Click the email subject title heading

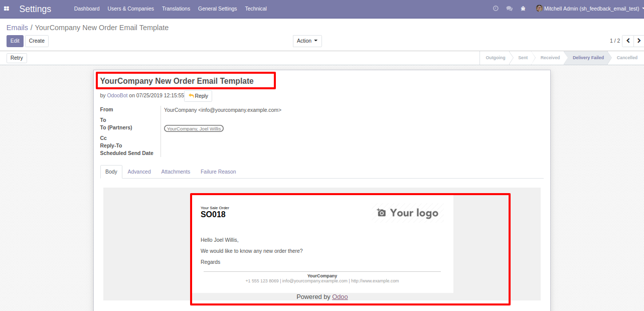coord(177,81)
